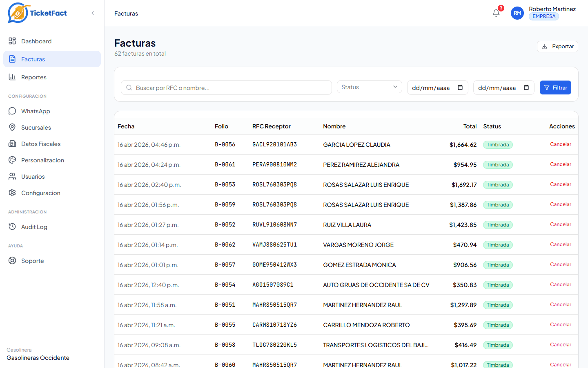Open the second date calendar picker
The height and width of the screenshot is (368, 588).
pyautogui.click(x=526, y=88)
